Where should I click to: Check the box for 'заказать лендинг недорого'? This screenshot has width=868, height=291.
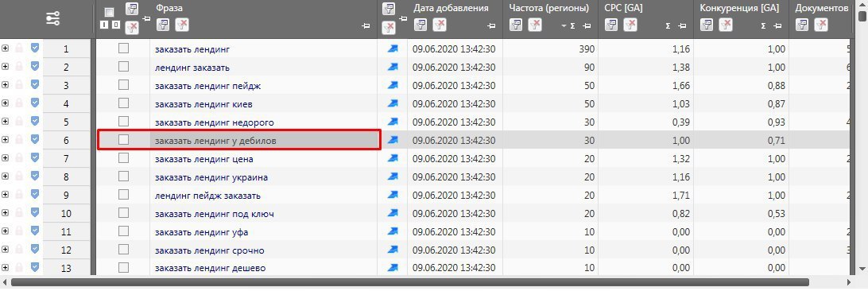(x=123, y=121)
